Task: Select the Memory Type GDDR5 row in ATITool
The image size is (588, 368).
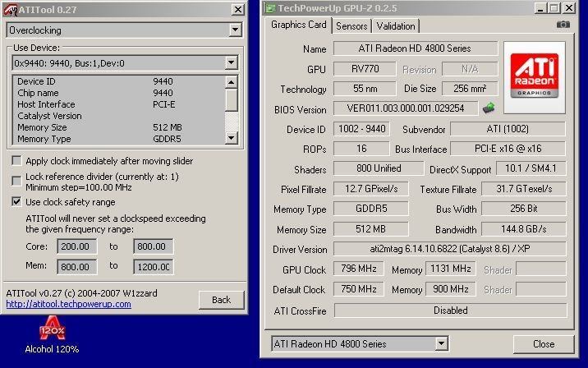Action: [x=119, y=139]
